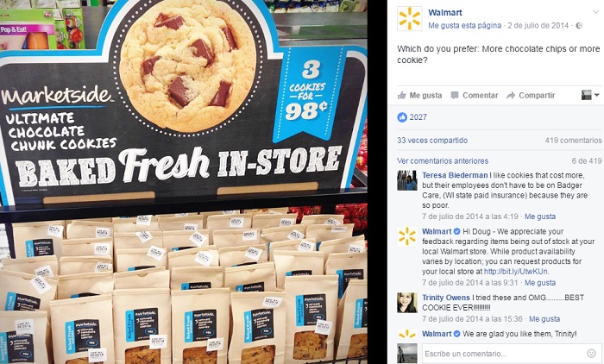Open Trinity Owens' profile name
604x364 pixels.
coord(446,298)
